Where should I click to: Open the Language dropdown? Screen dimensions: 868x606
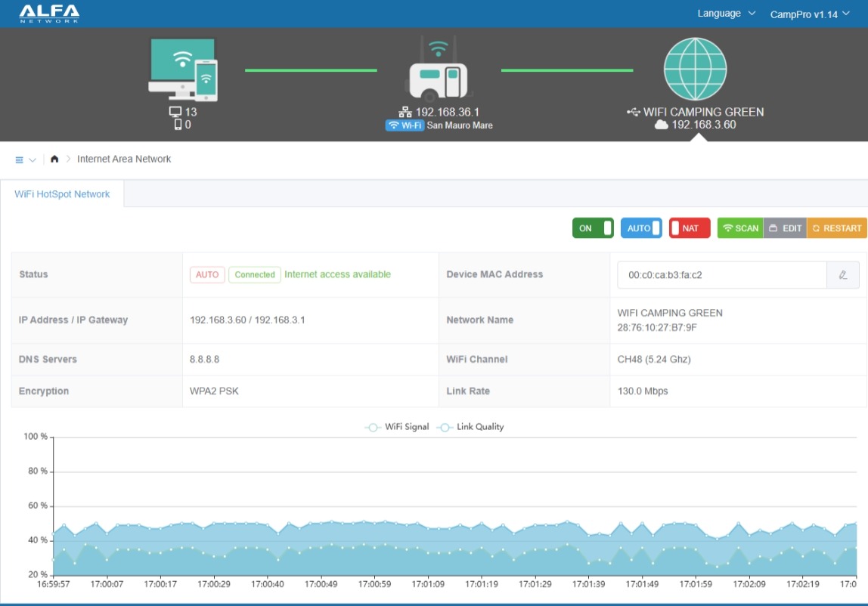726,14
